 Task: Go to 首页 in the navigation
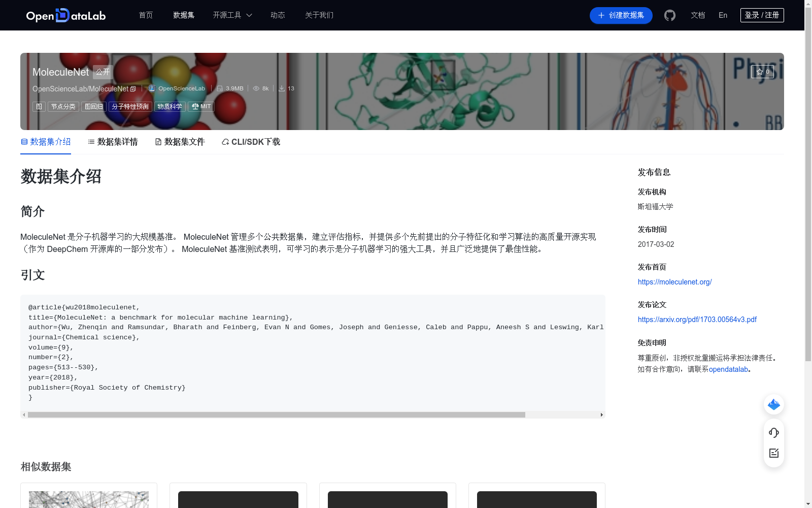click(146, 15)
